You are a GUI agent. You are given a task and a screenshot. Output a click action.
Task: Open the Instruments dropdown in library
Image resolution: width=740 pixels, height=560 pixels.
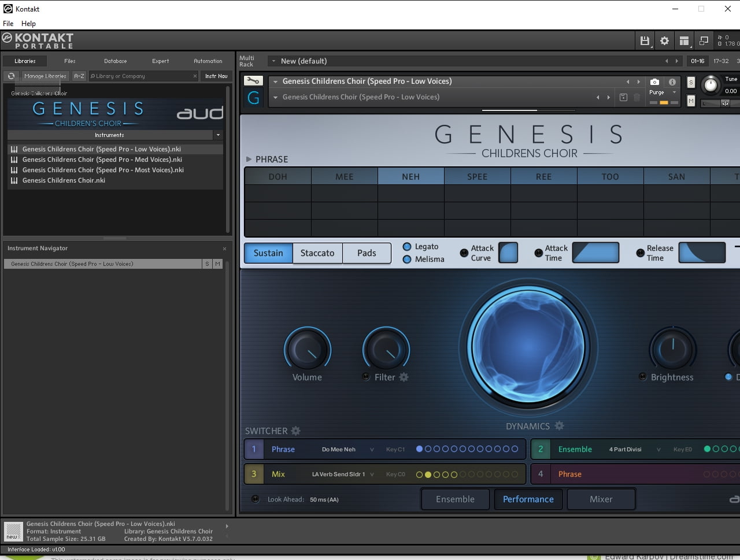[x=218, y=135]
